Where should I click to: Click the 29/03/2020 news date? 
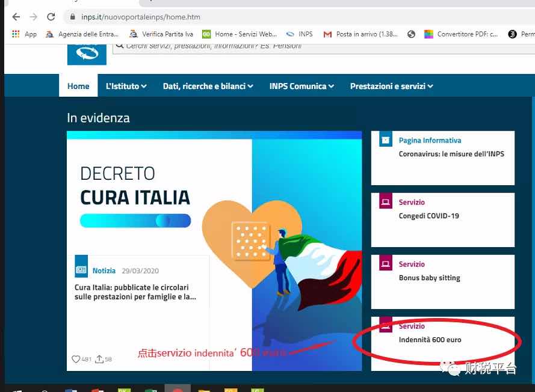[x=140, y=271]
